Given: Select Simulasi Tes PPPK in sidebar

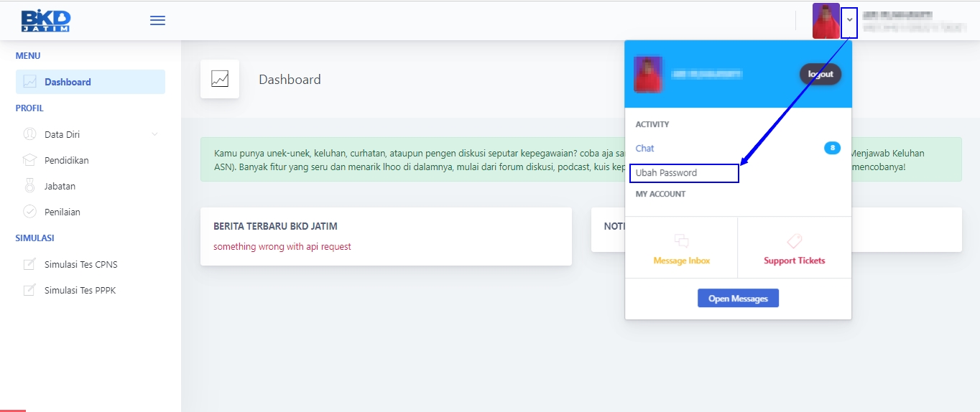Looking at the screenshot, I should 80,291.
